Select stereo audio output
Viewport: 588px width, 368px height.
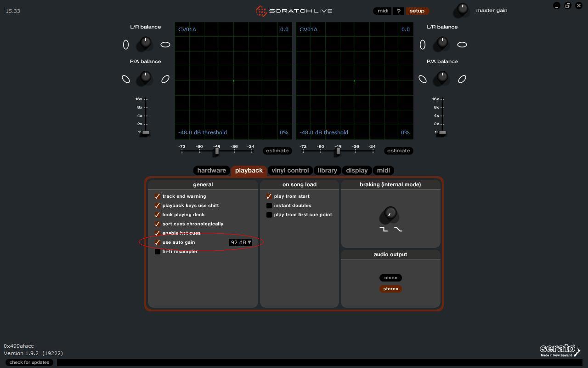click(x=390, y=289)
